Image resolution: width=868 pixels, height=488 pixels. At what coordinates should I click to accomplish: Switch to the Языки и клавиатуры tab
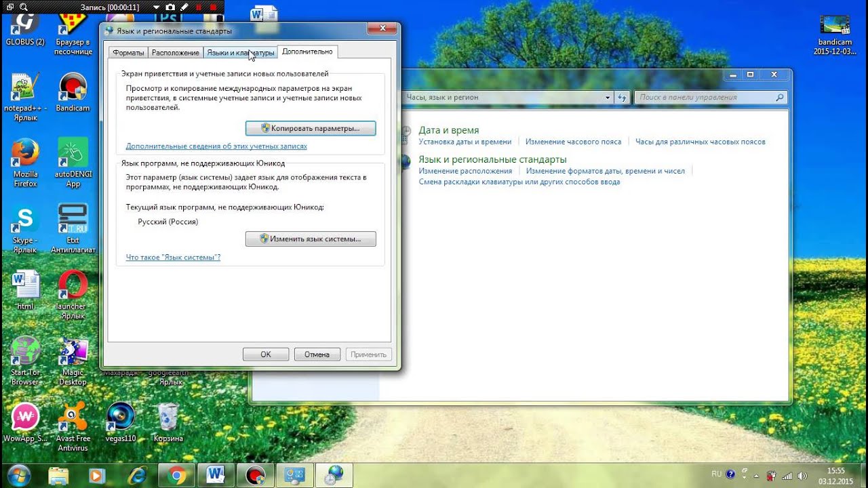pyautogui.click(x=241, y=53)
